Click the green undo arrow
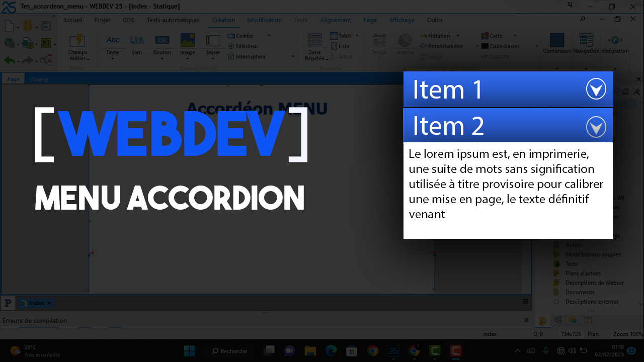 10,60
